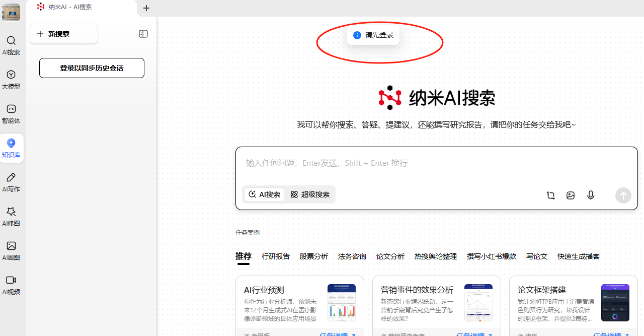Screen dimensions: 644x336
Task: Click the user avatar at top-left
Action: coord(11,12)
